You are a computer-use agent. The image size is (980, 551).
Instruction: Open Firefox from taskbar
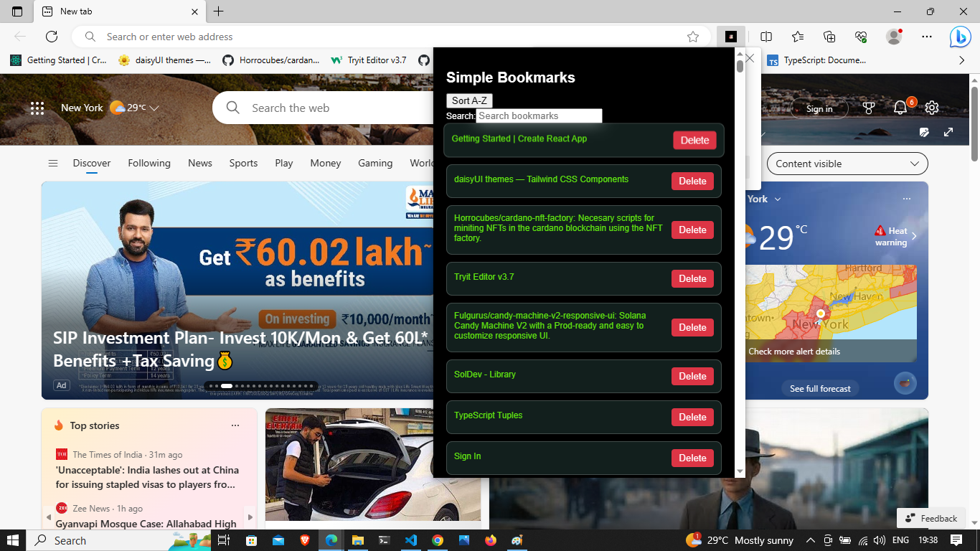coord(491,540)
